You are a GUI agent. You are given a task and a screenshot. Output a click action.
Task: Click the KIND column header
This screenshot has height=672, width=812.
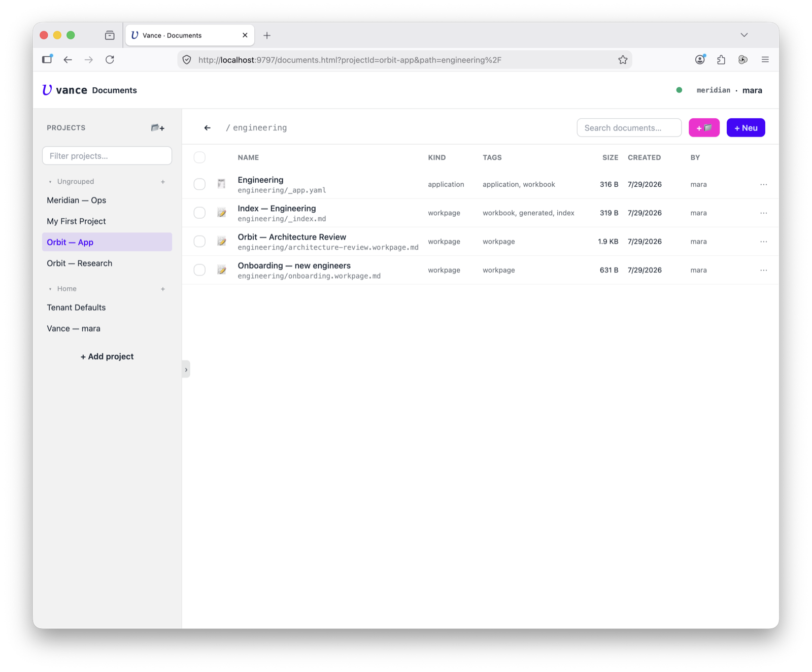(436, 157)
